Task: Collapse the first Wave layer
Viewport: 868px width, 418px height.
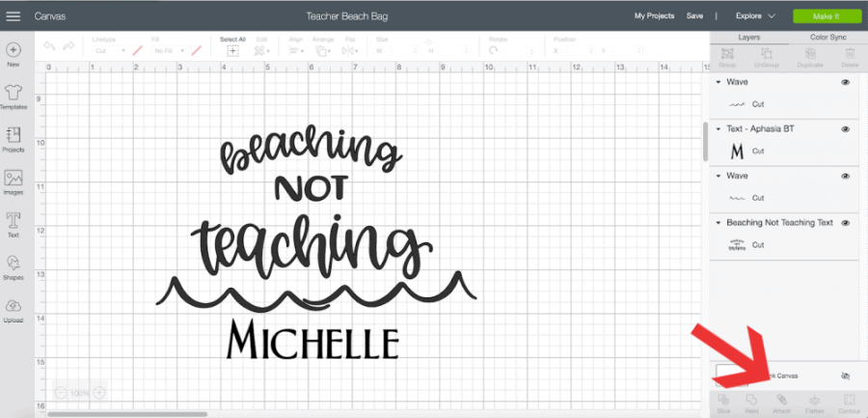Action: coord(719,83)
